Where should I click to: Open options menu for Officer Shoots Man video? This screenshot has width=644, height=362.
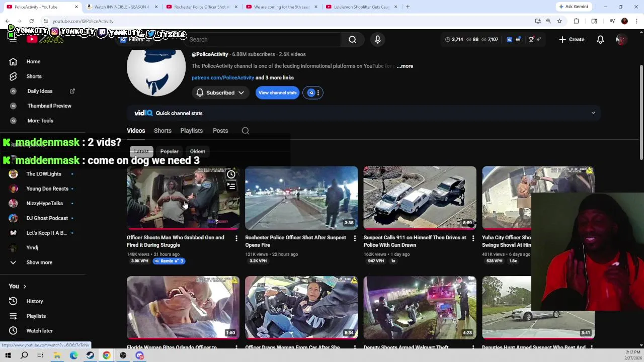tap(236, 238)
